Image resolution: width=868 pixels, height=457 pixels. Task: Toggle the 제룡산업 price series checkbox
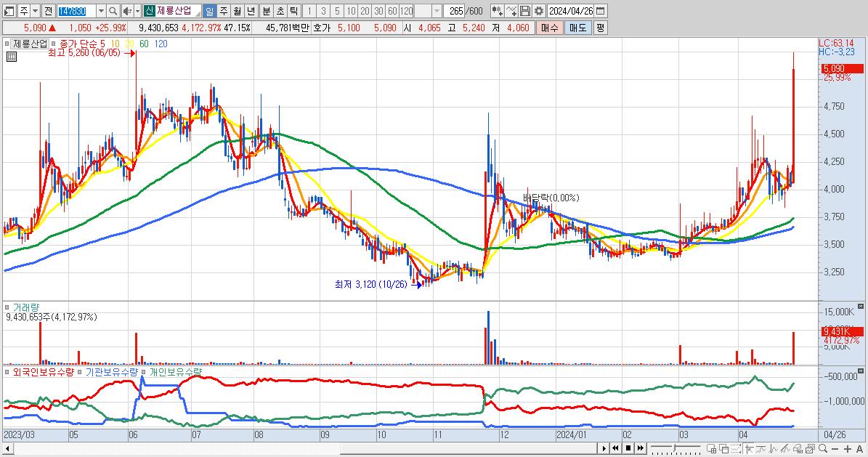click(7, 44)
